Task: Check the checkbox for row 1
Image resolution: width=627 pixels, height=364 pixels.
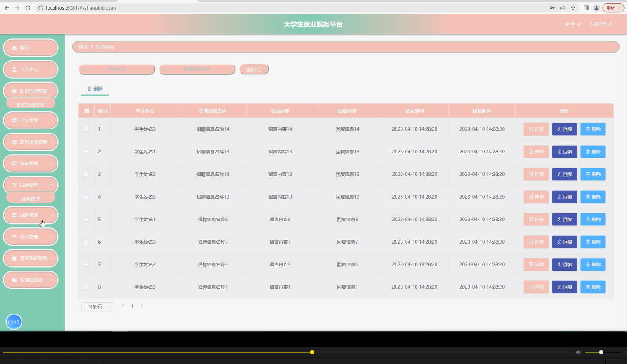Action: 86,129
